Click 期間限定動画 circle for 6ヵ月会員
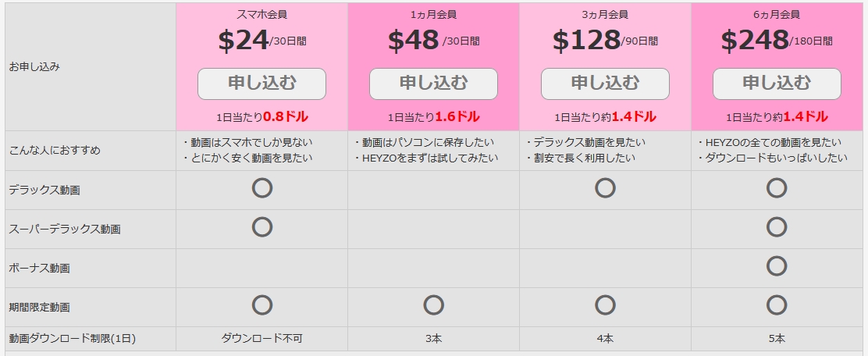The width and height of the screenshot is (868, 356). click(777, 305)
